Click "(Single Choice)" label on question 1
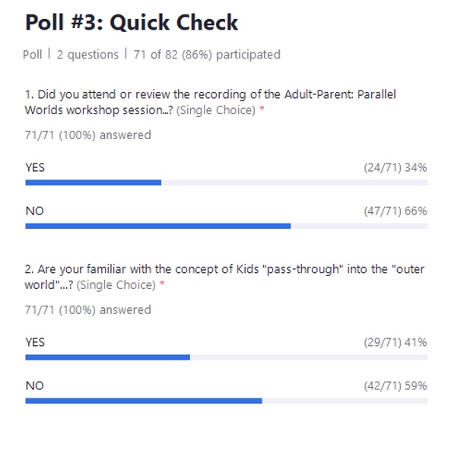The height and width of the screenshot is (476, 464). click(216, 110)
